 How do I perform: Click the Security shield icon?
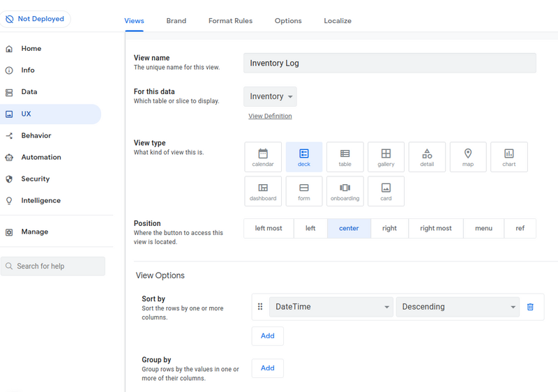pyautogui.click(x=9, y=179)
